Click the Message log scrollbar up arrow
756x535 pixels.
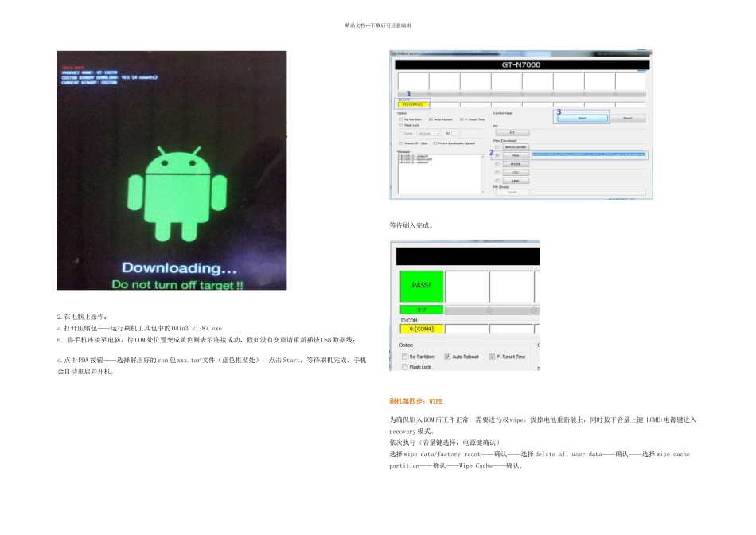[x=482, y=156]
